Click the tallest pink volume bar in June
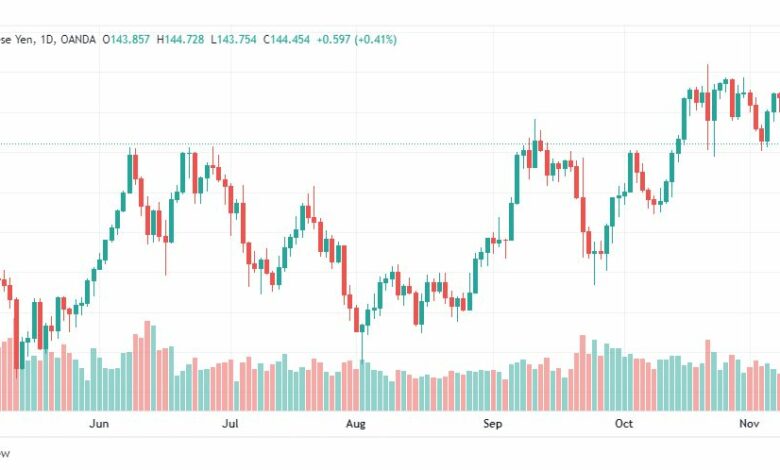This screenshot has width=780, height=470. tap(147, 366)
